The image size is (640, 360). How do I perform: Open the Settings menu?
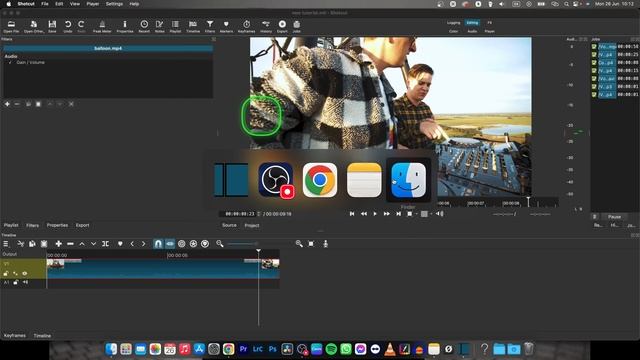pyautogui.click(x=114, y=4)
